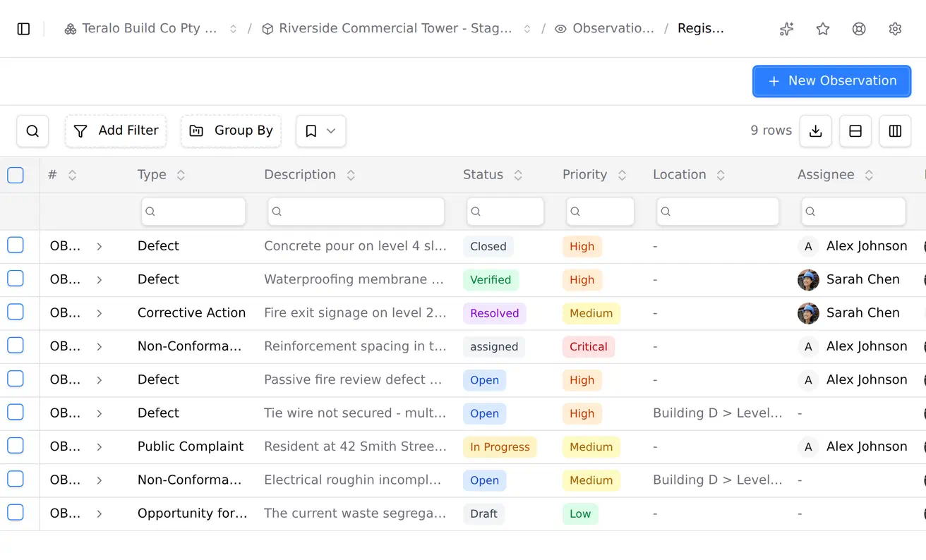The height and width of the screenshot is (560, 926).
Task: Click the Priority column filter field
Action: tap(600, 212)
